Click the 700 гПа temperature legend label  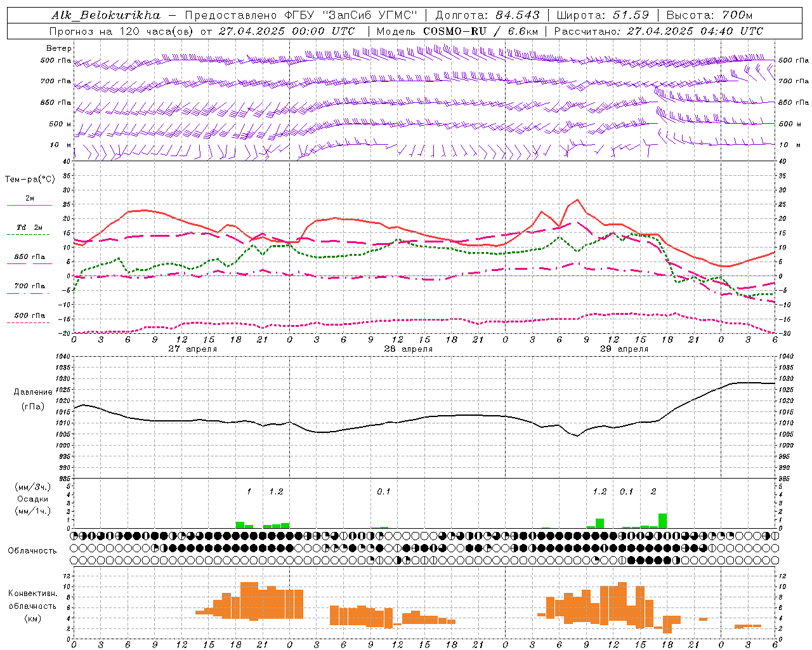(29, 286)
